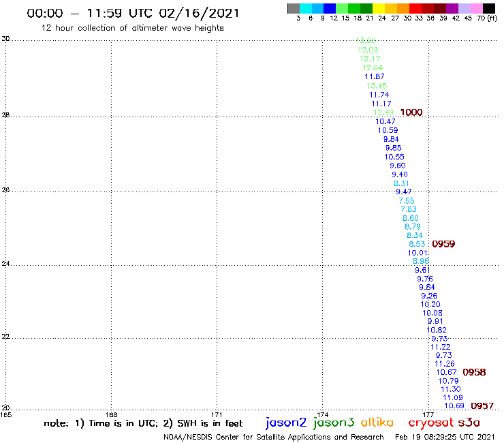
Task: Click the wave height value 10.01
Action: point(418,253)
